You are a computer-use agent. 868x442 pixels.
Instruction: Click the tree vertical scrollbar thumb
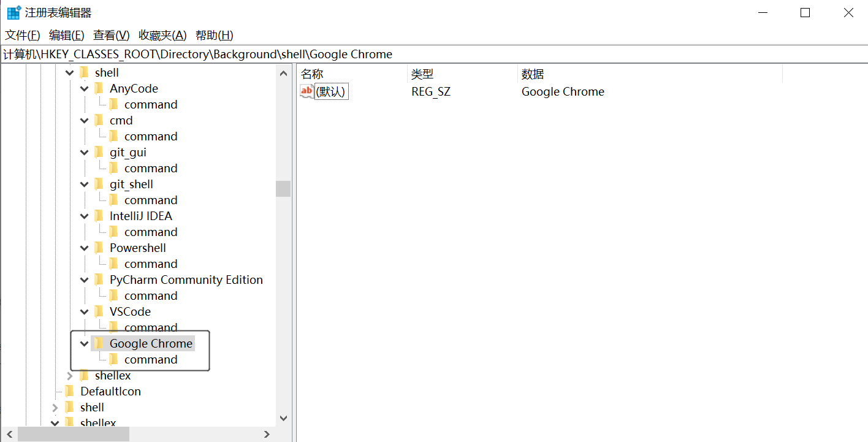coord(283,189)
